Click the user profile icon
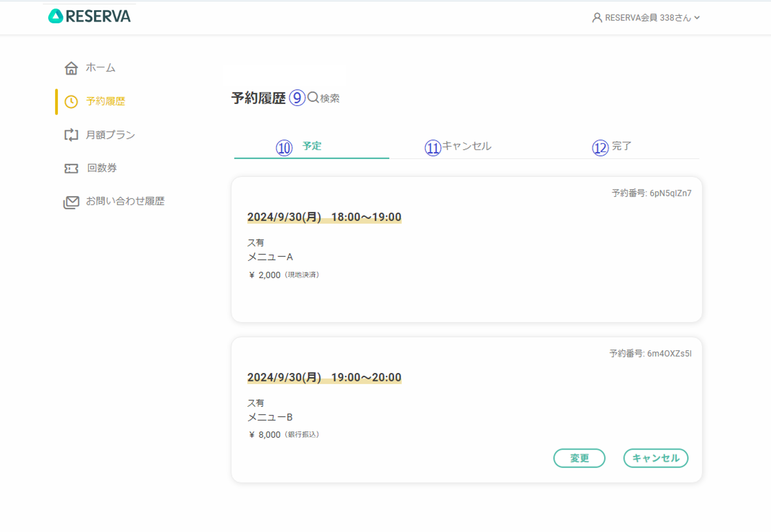This screenshot has width=771, height=532. coord(597,18)
